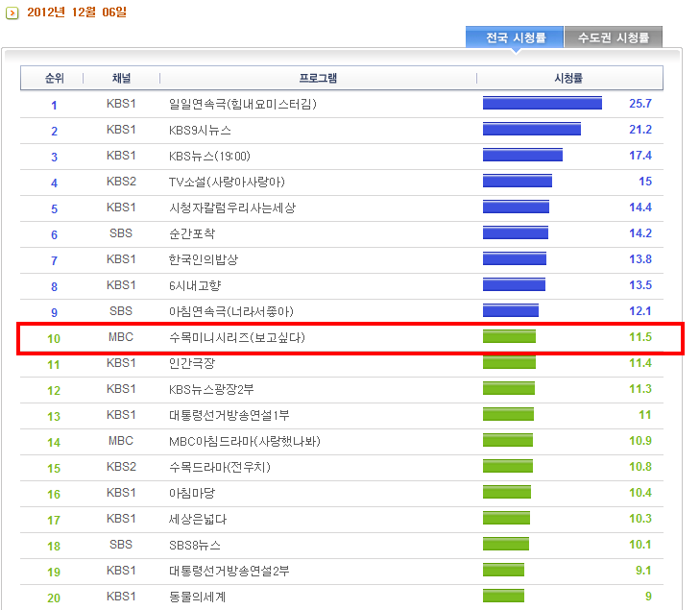Click the 시청률 column header
700x610 pixels.
coord(568,78)
